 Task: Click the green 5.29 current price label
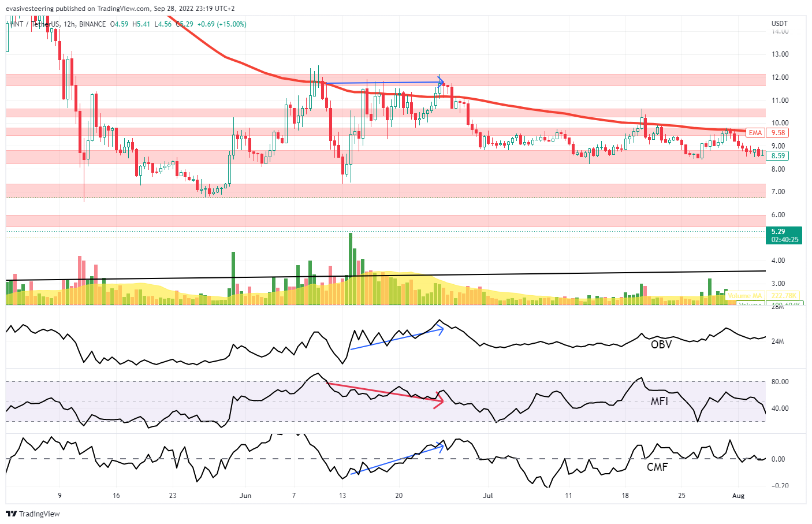(x=779, y=232)
